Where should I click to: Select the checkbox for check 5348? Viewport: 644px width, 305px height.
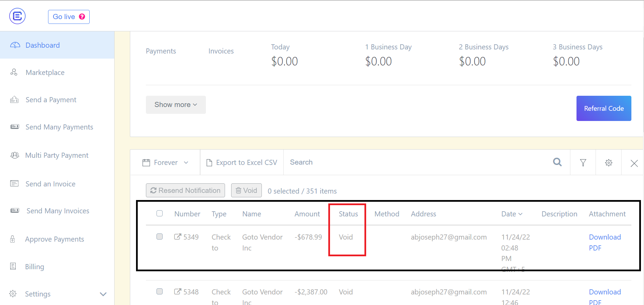click(160, 291)
